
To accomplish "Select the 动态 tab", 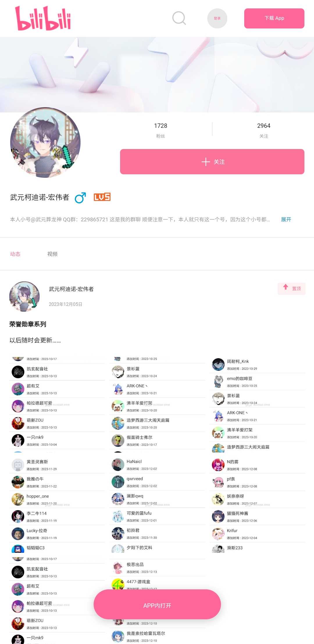I will (15, 254).
